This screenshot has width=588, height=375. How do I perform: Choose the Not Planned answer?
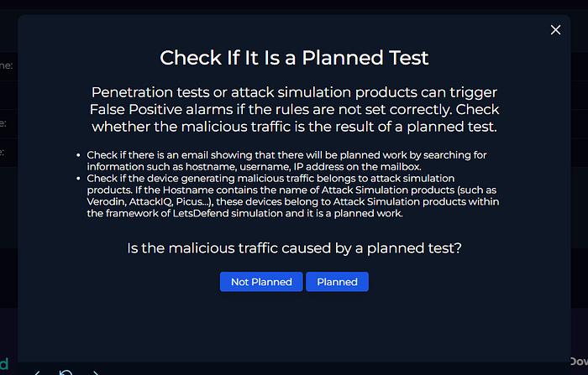click(261, 281)
